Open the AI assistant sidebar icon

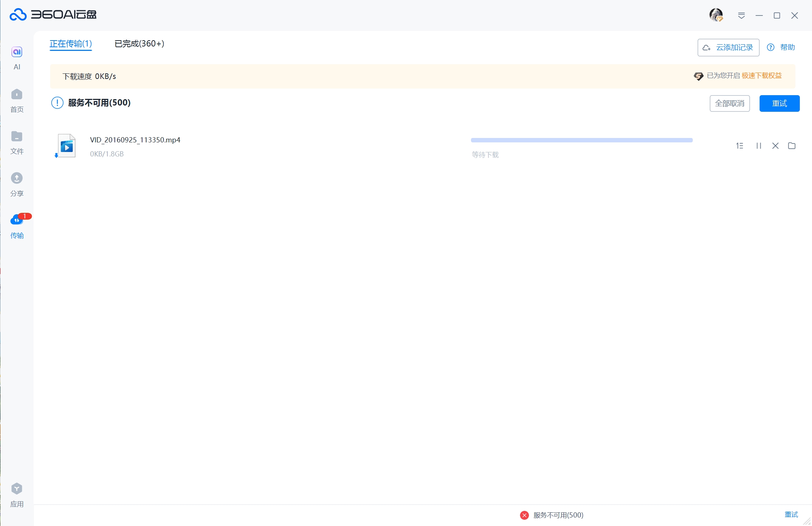(x=17, y=52)
